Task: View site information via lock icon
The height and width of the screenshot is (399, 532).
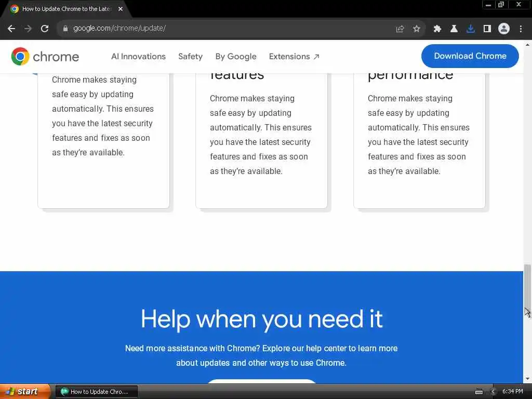Action: pos(65,29)
